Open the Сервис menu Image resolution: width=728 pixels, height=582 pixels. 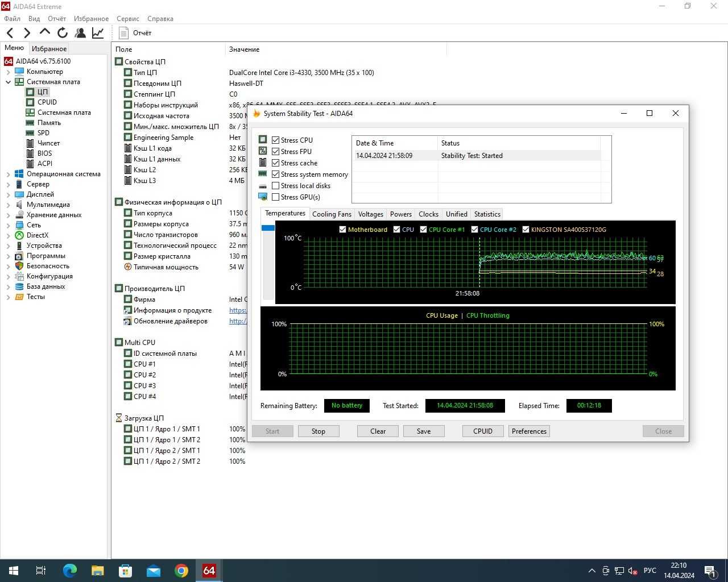pyautogui.click(x=128, y=19)
